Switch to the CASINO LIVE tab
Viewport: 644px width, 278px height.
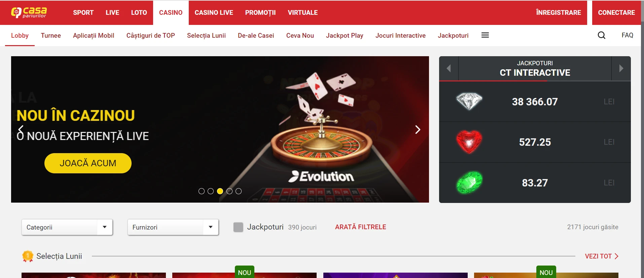[x=214, y=12]
